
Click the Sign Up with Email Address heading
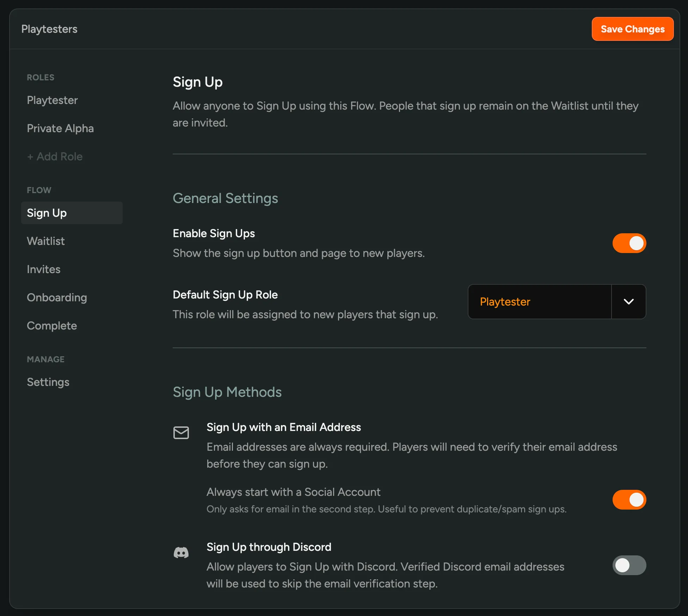pos(283,427)
